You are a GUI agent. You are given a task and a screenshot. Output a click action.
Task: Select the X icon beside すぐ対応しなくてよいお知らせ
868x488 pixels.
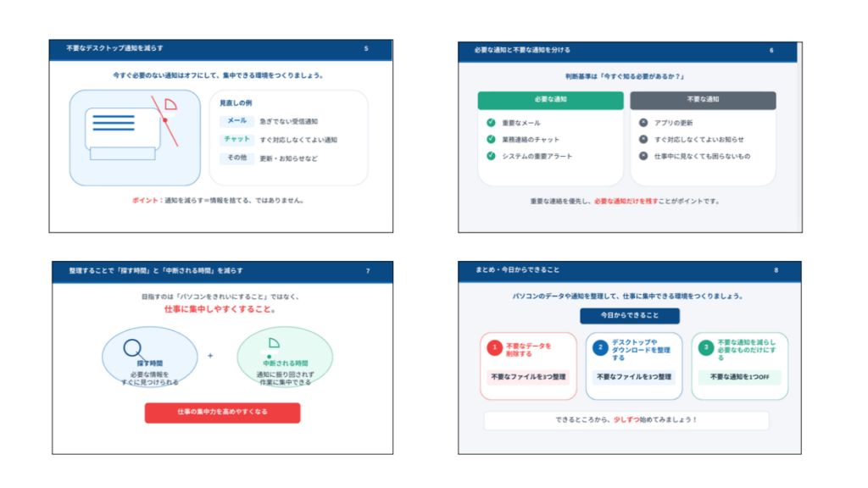click(x=643, y=139)
